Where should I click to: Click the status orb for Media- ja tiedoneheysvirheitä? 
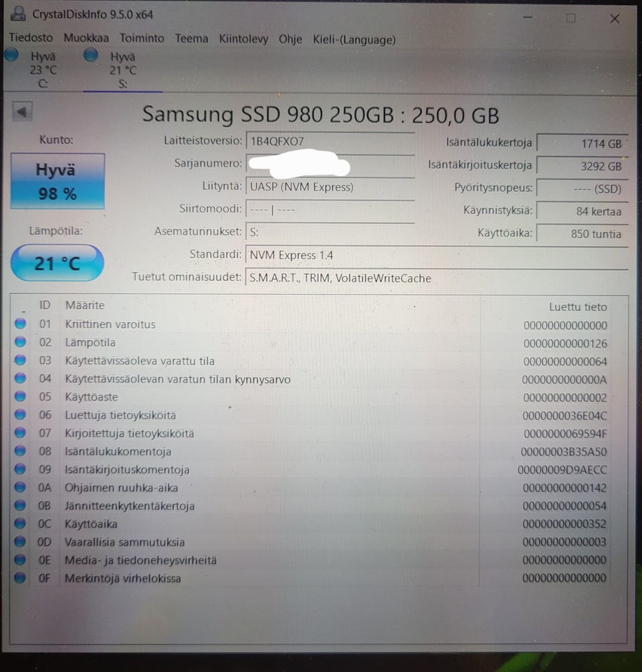tap(20, 559)
